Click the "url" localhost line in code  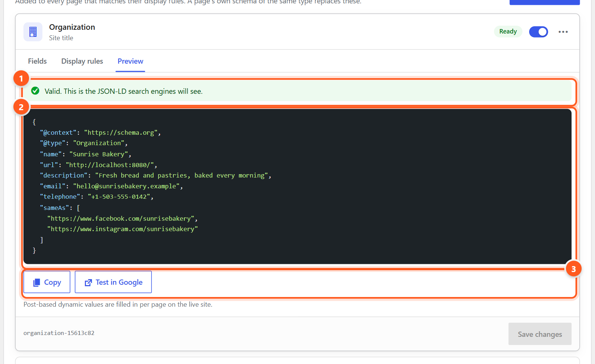[x=98, y=165]
